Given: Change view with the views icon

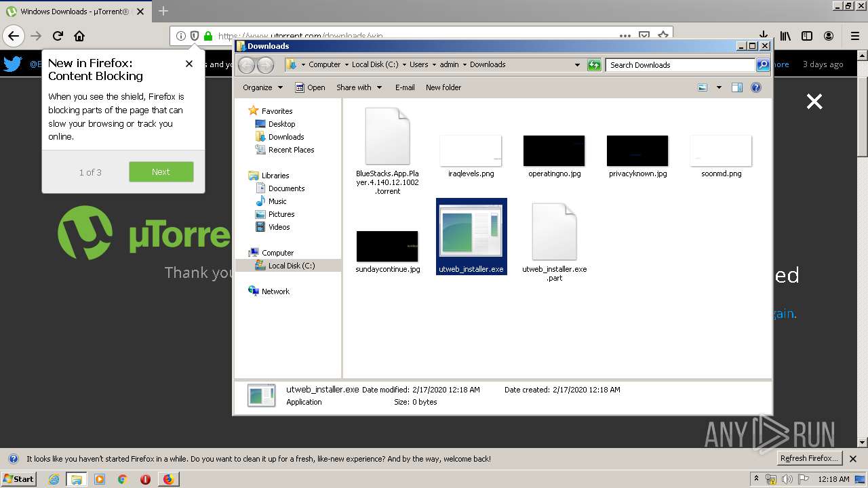Looking at the screenshot, I should (703, 87).
